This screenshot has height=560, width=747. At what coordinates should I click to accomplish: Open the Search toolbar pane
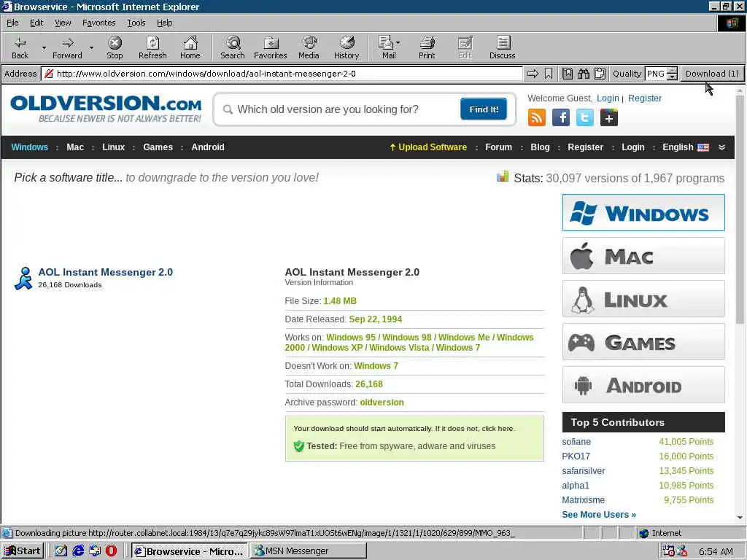point(233,48)
